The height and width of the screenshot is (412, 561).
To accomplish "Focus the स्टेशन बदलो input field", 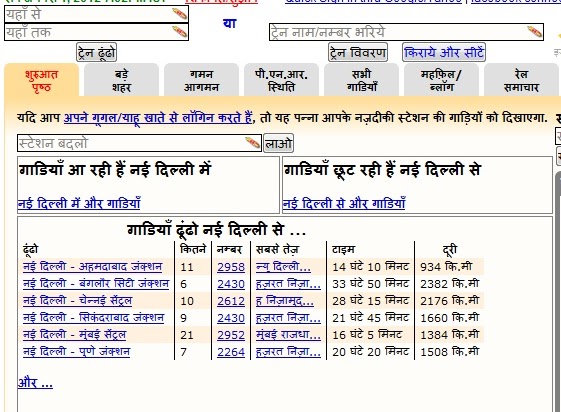I will [139, 143].
